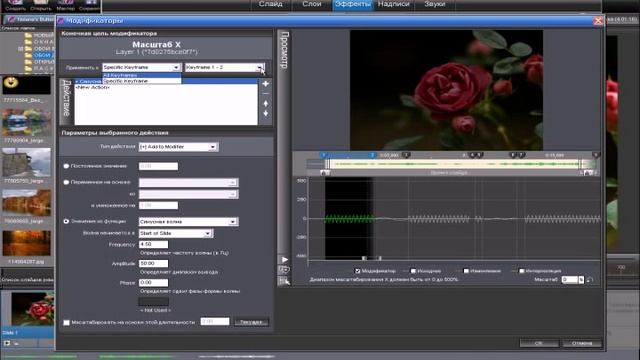Select keyframe marker 3 on the timeline
The width and height of the screenshot is (640, 360).
pyautogui.click(x=406, y=155)
